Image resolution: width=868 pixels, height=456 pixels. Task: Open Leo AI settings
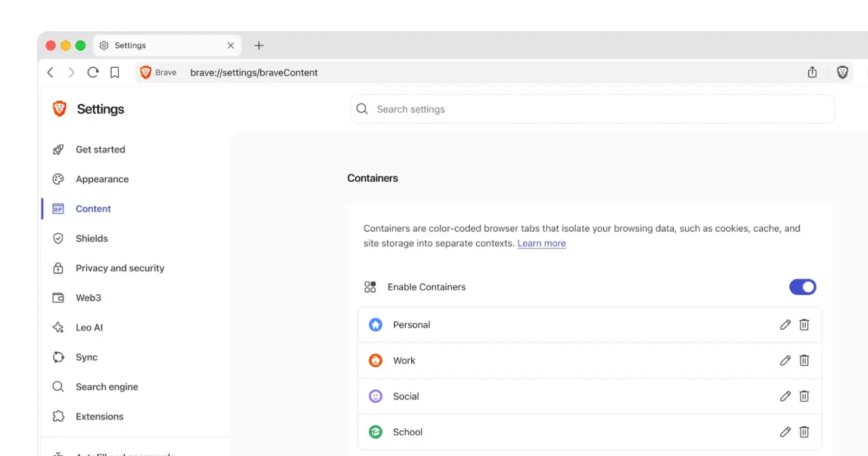89,327
